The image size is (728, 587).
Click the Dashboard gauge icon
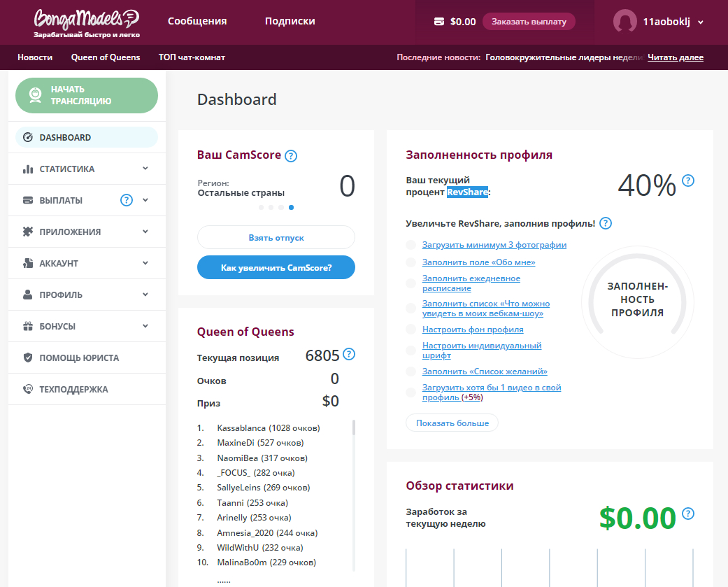[x=28, y=137]
